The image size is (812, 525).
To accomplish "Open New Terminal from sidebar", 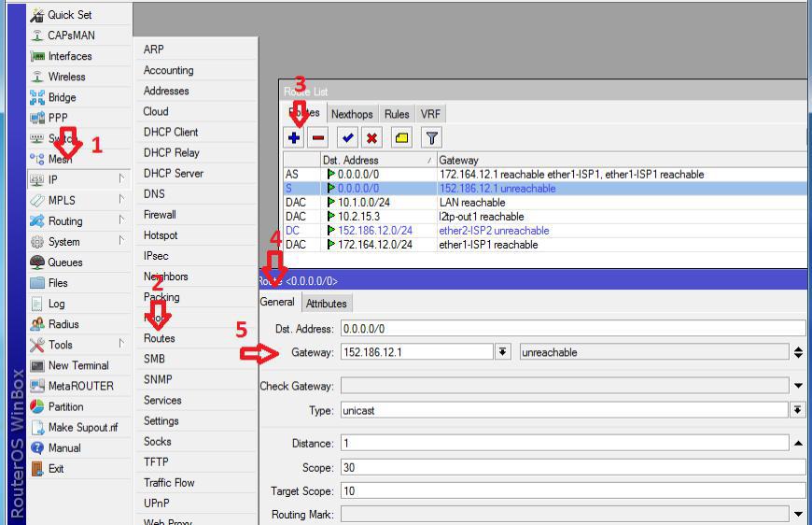I will click(77, 365).
